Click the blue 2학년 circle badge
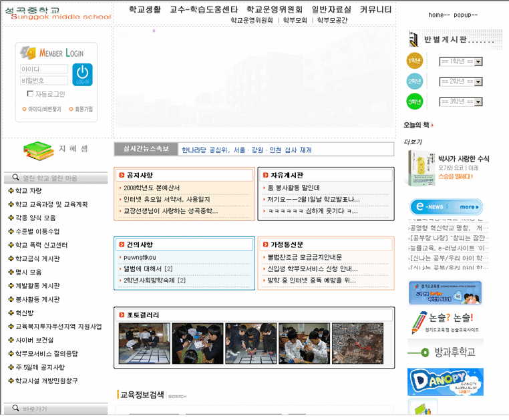 coord(415,81)
